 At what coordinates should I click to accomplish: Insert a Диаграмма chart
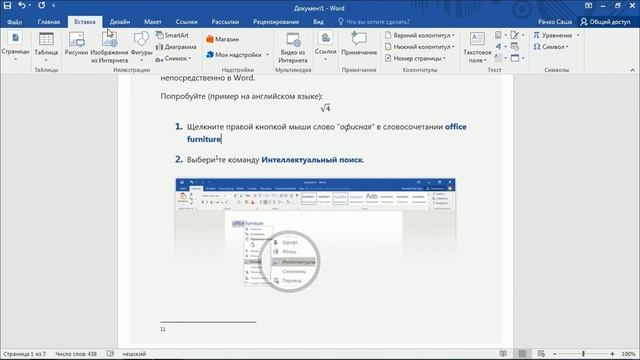click(176, 47)
